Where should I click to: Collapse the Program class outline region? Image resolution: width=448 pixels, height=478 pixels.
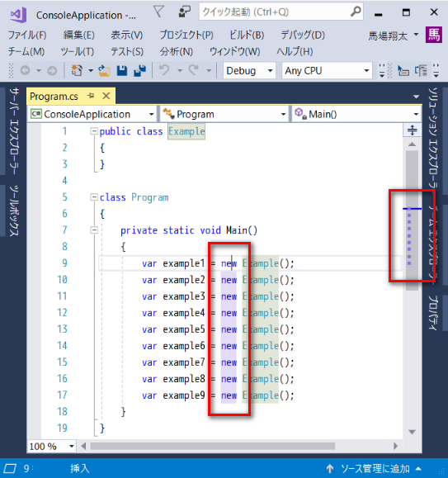pos(94,197)
